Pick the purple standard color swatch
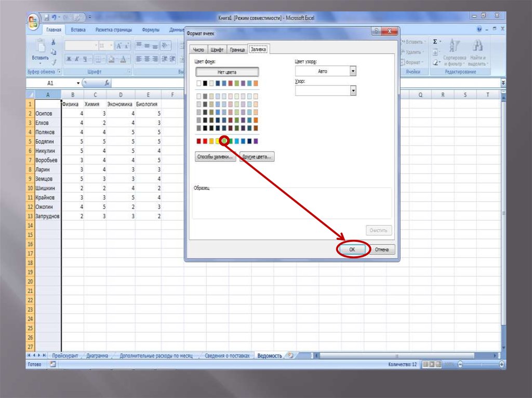Image resolution: width=532 pixels, height=398 pixels. click(256, 141)
